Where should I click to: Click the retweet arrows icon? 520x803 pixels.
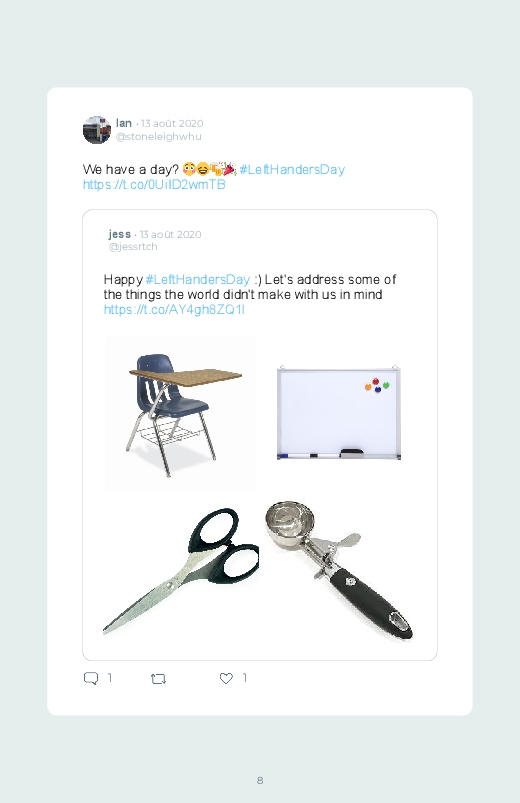point(158,679)
